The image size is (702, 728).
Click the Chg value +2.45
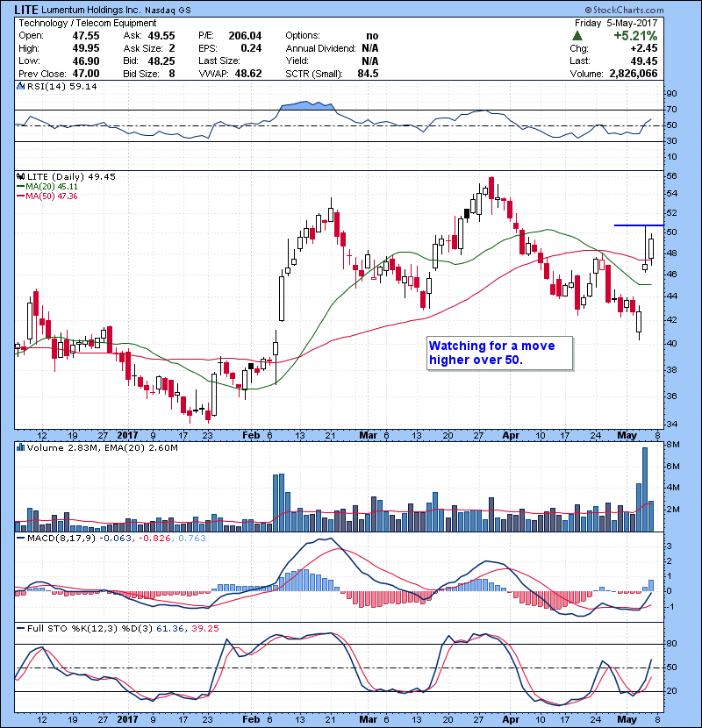pos(643,48)
